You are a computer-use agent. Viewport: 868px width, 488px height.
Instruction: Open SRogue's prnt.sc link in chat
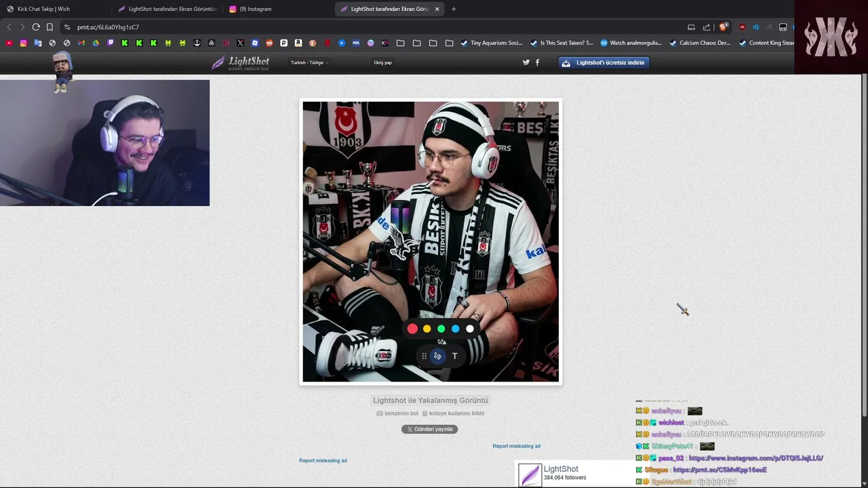point(720,470)
